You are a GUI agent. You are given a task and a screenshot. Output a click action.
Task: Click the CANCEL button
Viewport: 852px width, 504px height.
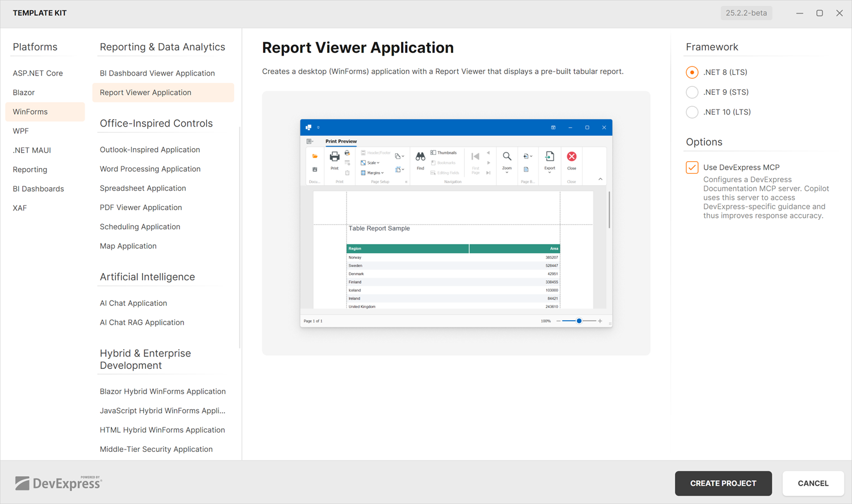point(813,483)
